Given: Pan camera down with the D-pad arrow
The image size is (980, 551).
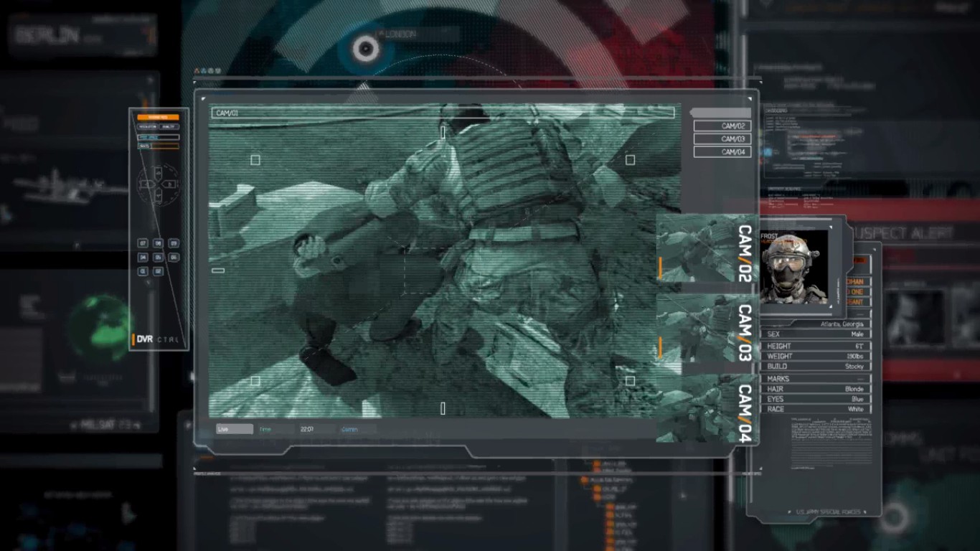Looking at the screenshot, I should tap(159, 194).
